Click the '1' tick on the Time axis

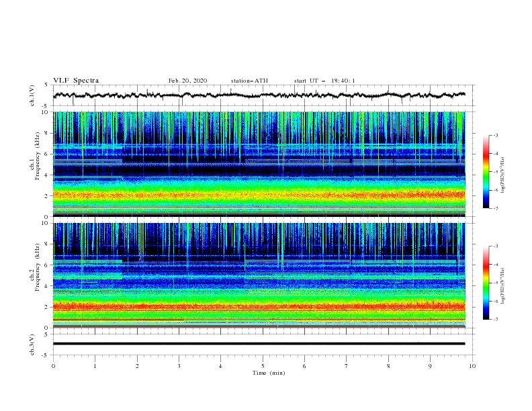tap(95, 366)
